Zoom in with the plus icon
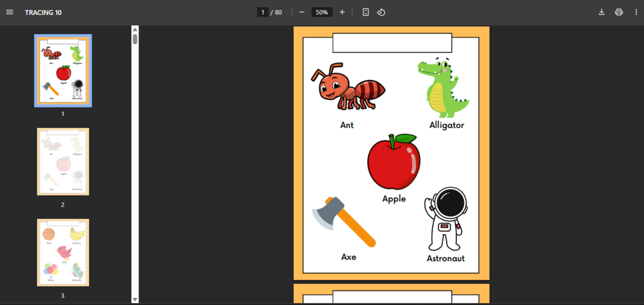644x305 pixels. coord(342,12)
